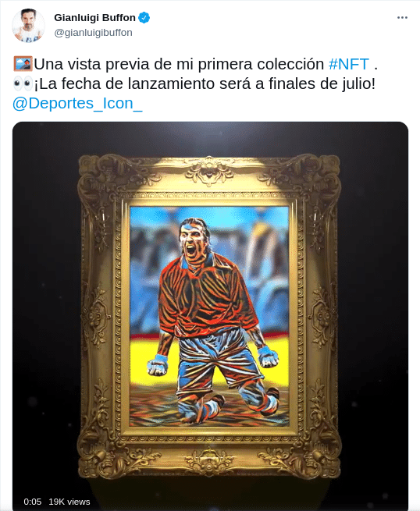
Task: Click the 19K views counter
Action: pyautogui.click(x=69, y=502)
